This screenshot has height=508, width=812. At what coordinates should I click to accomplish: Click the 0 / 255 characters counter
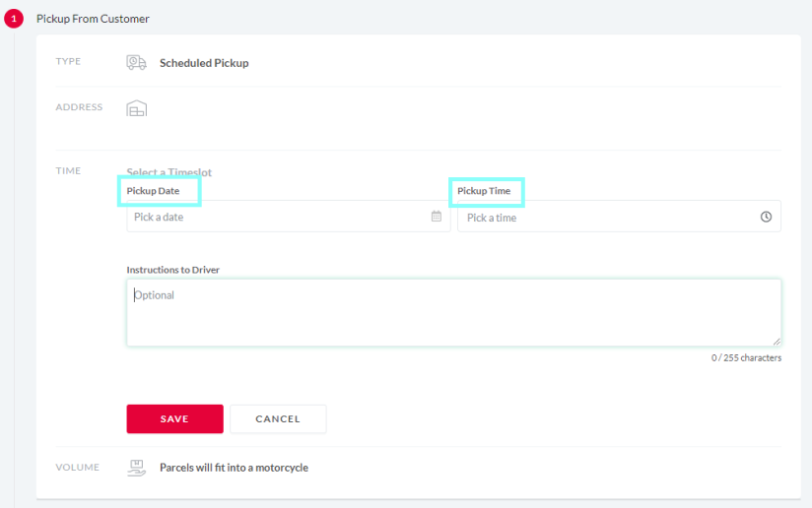746,358
